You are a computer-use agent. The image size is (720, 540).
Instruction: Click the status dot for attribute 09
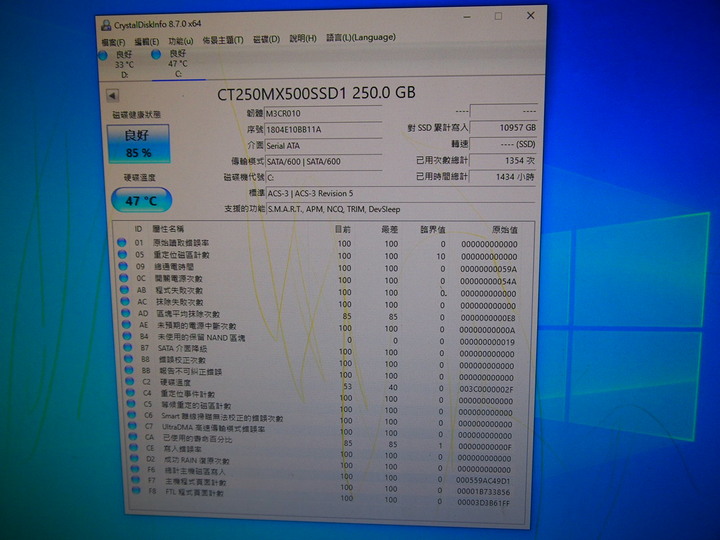pos(123,266)
